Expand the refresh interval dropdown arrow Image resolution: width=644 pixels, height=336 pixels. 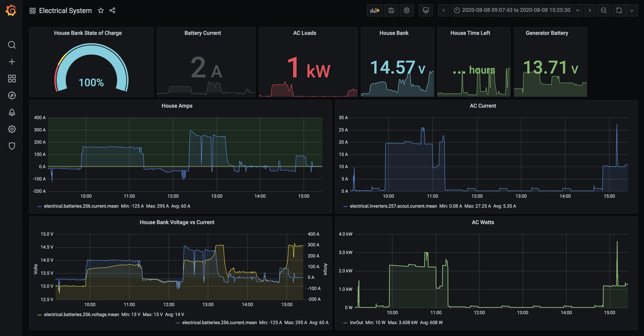[x=632, y=11]
